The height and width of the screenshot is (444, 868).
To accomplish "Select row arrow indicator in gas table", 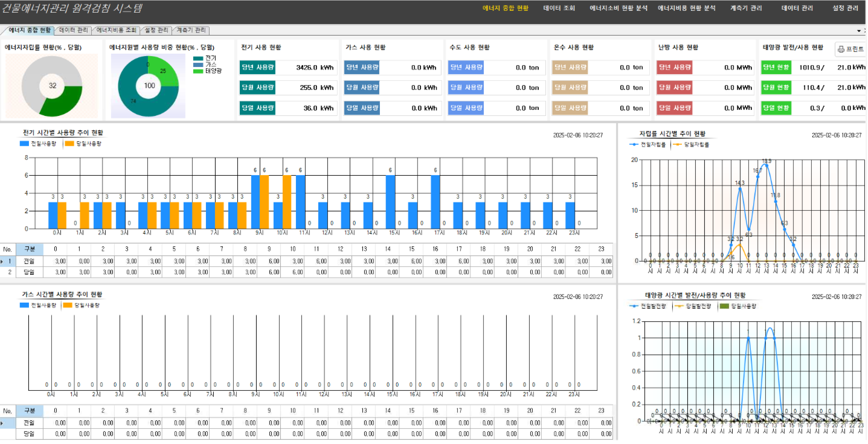I will pyautogui.click(x=3, y=423).
